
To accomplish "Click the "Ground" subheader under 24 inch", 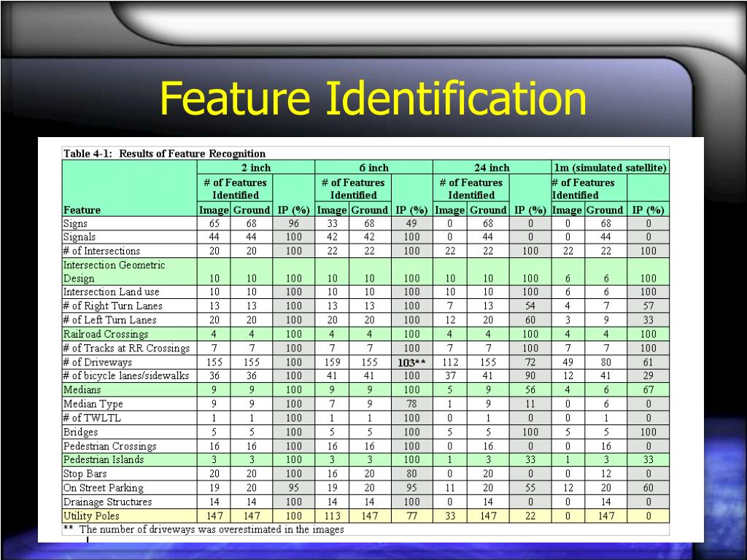I will click(488, 210).
